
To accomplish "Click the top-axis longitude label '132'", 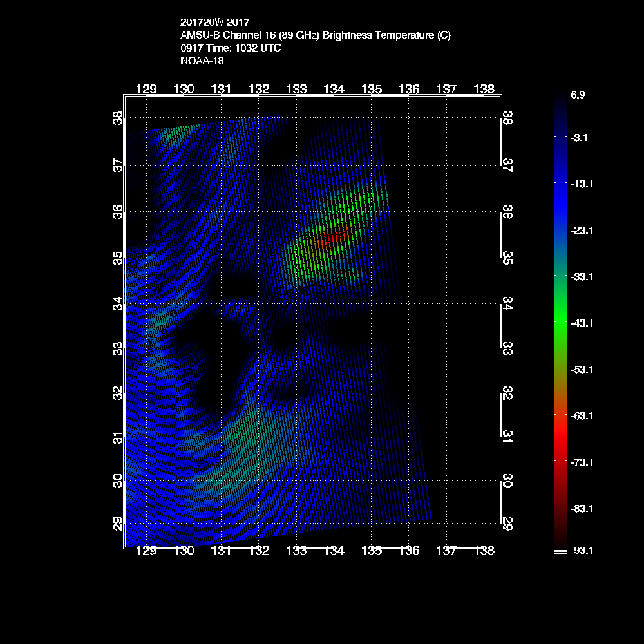I will click(x=259, y=89).
